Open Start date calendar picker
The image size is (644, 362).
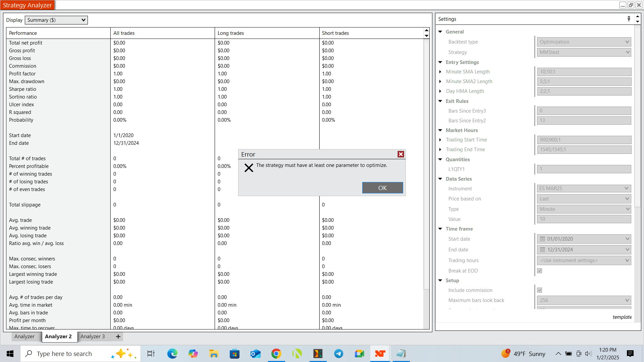(x=542, y=239)
